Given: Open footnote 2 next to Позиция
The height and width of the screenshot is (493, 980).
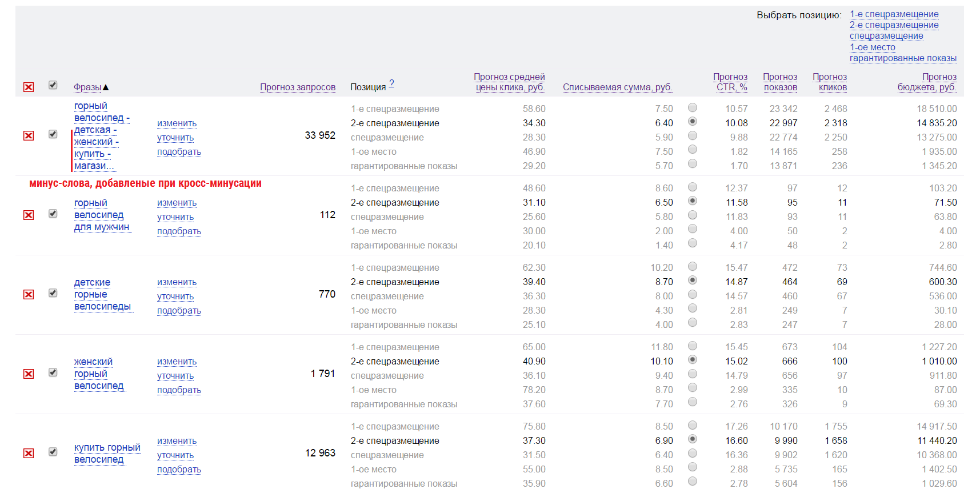Looking at the screenshot, I should 391,83.
